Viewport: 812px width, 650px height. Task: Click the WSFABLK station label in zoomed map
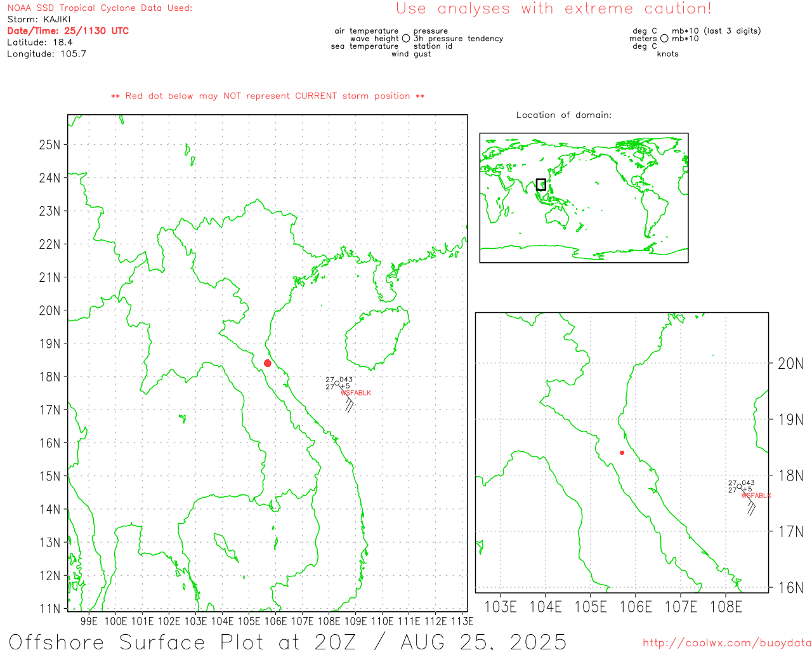(756, 496)
